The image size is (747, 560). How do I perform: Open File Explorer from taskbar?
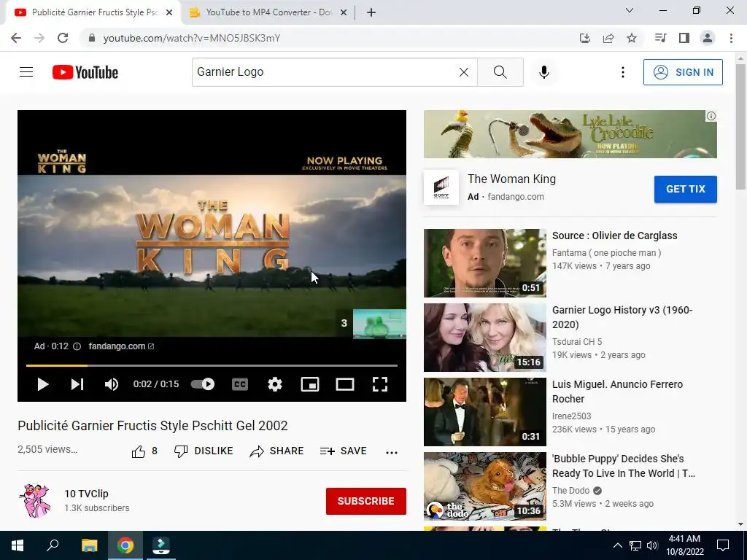click(89, 545)
